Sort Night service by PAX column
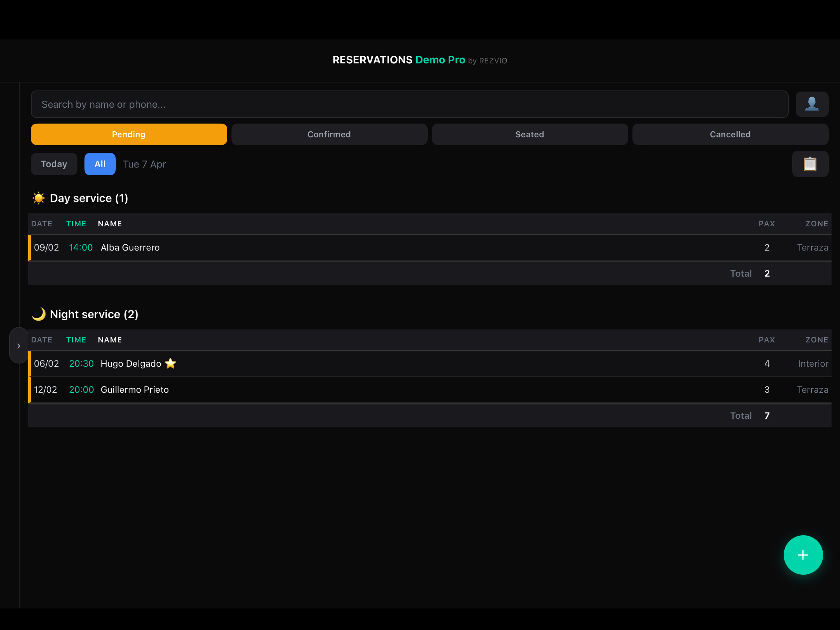This screenshot has width=840, height=630. [767, 340]
